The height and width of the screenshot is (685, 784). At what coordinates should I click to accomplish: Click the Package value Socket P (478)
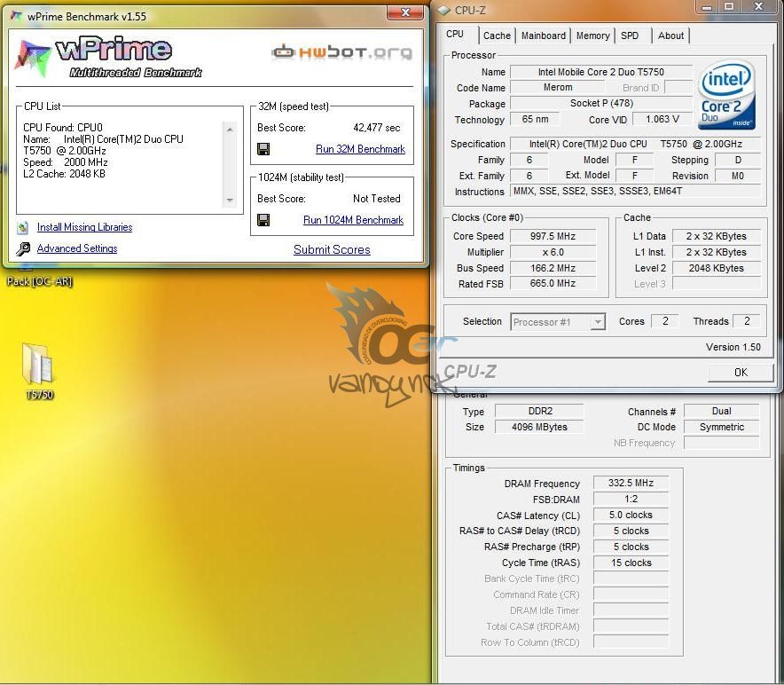pyautogui.click(x=601, y=104)
